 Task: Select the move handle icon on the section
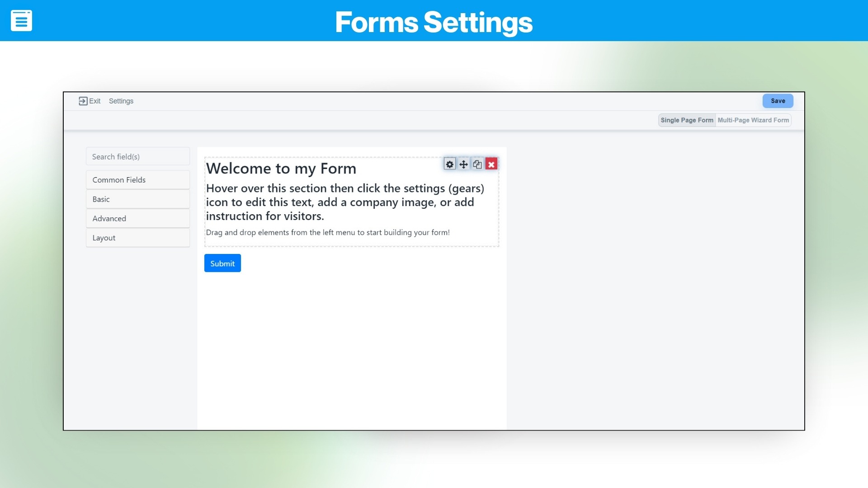pyautogui.click(x=463, y=164)
